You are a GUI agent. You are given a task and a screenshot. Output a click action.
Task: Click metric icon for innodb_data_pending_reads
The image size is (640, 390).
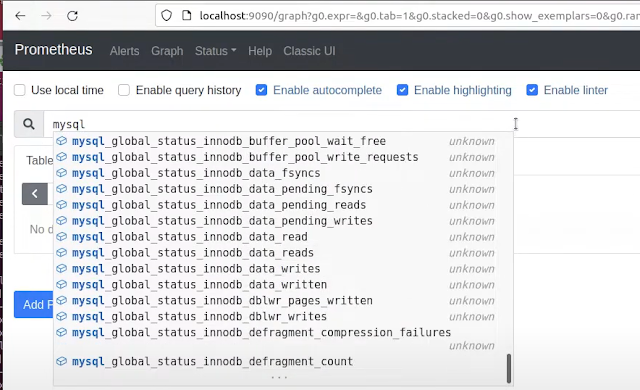point(62,205)
